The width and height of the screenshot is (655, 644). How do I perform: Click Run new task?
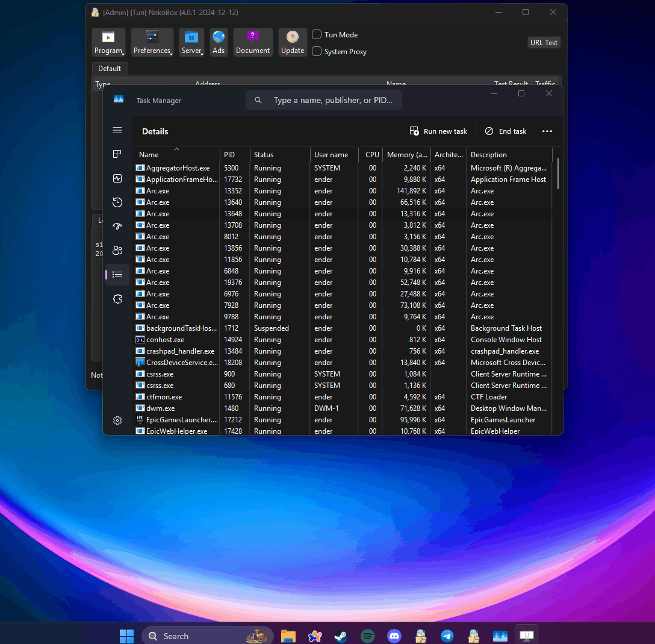pyautogui.click(x=438, y=131)
